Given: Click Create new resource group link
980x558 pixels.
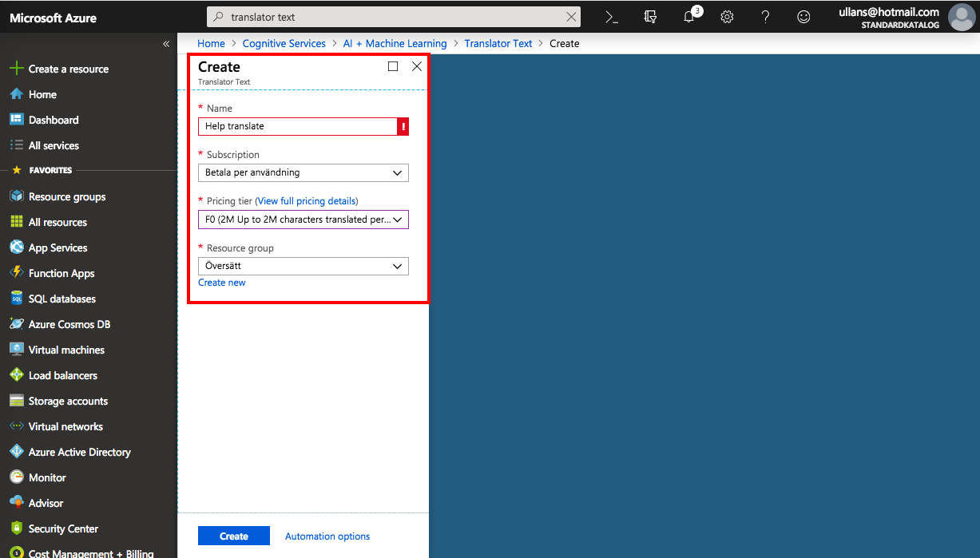Looking at the screenshot, I should (222, 283).
